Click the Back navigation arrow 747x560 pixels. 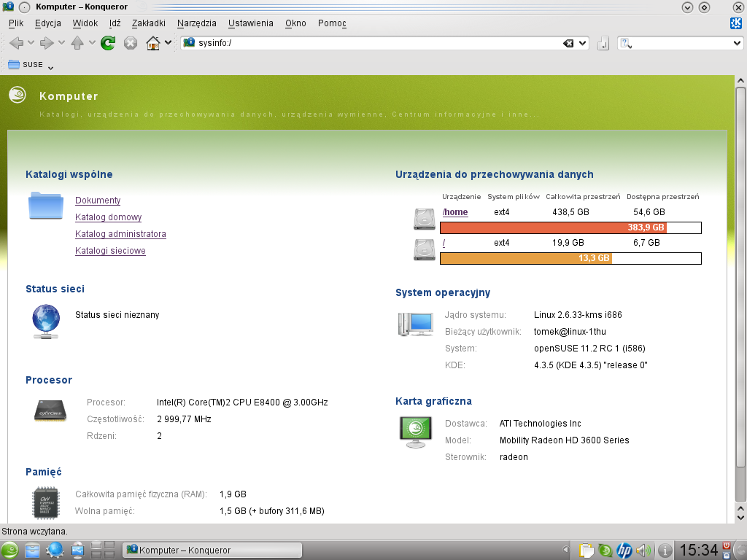pos(17,43)
